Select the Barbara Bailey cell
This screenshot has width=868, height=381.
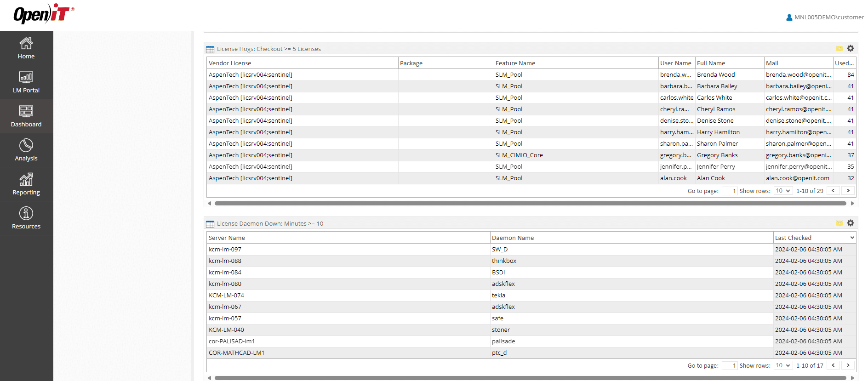coord(730,86)
